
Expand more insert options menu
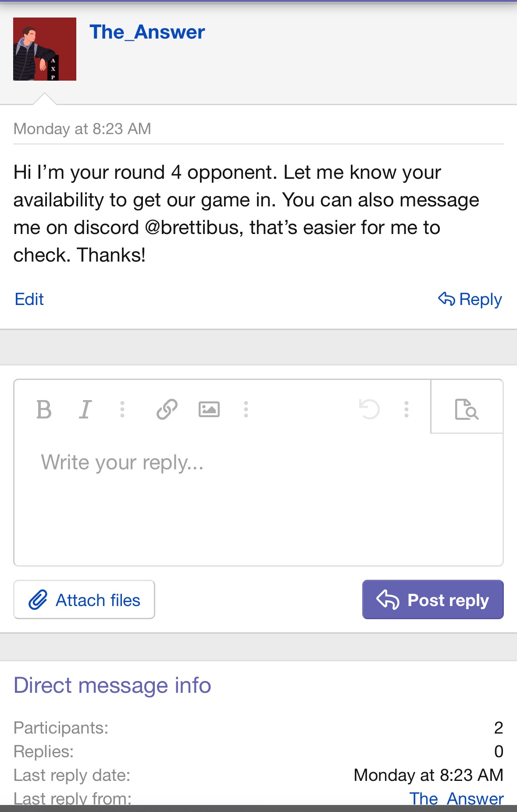(246, 410)
